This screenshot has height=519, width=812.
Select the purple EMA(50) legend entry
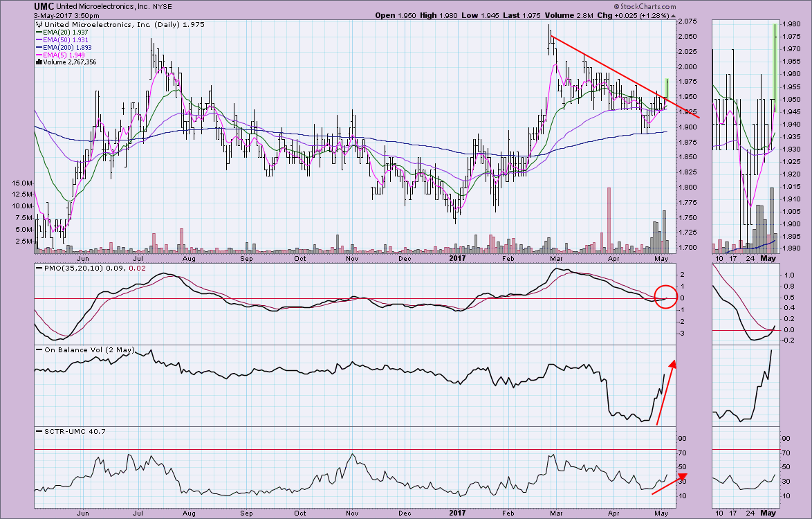[62, 40]
